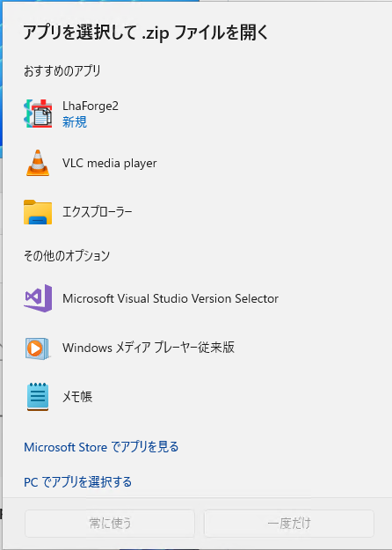Click the 新規 label under LhaForge2
Screen dimensions: 392x550
[x=75, y=122]
